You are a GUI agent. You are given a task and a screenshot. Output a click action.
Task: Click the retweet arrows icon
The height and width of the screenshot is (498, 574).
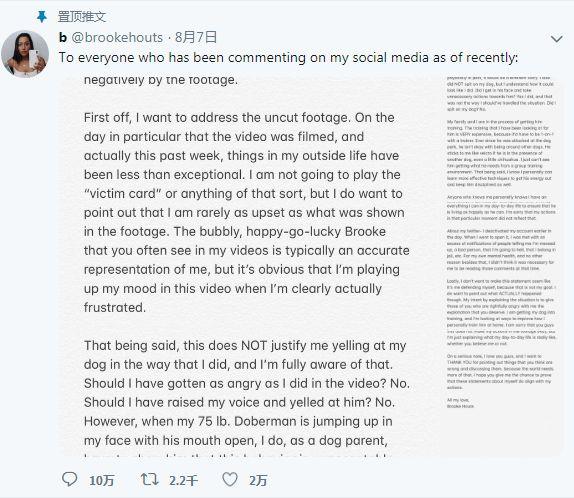pyautogui.click(x=149, y=479)
